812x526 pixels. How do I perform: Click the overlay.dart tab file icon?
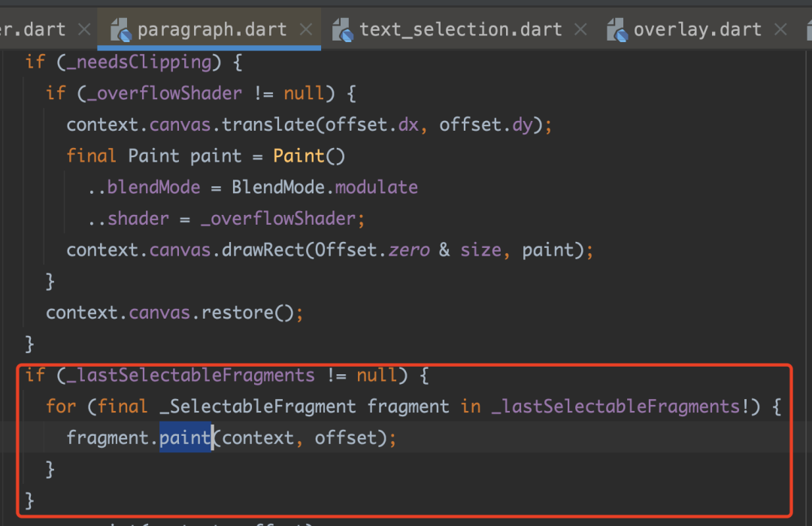point(618,30)
